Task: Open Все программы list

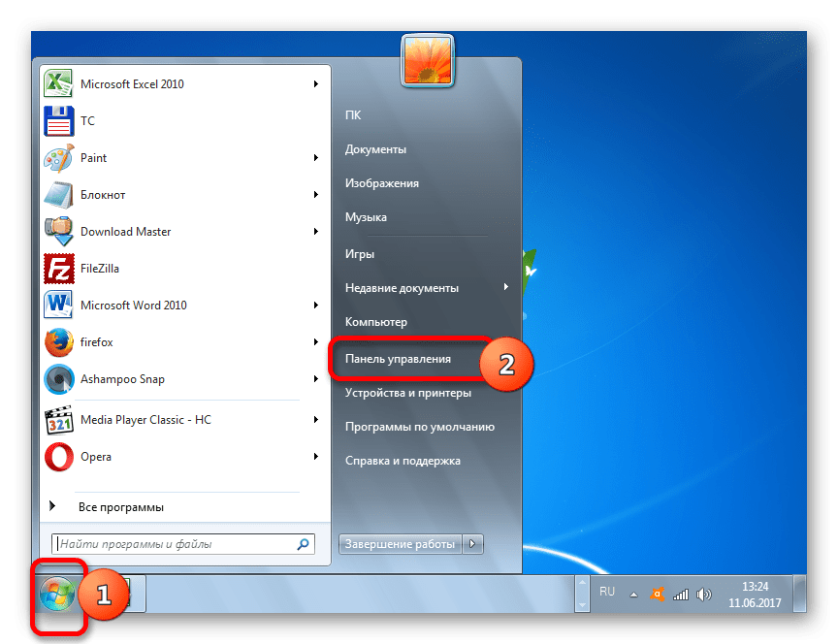Action: 120,507
